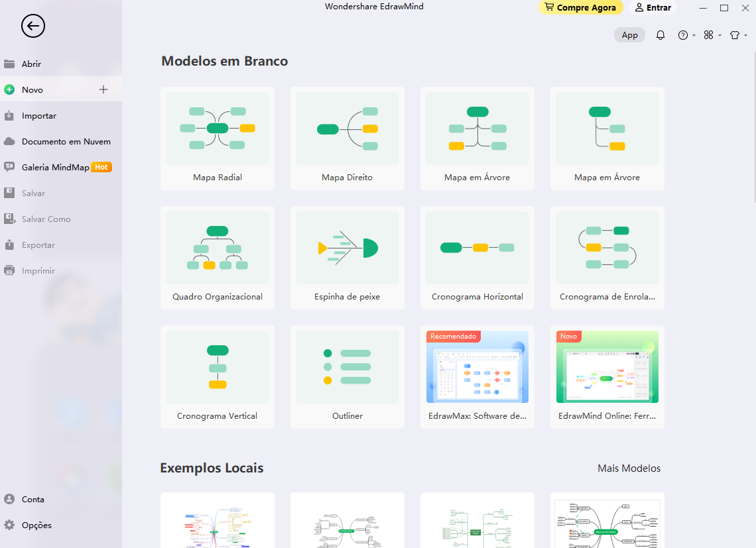Open the EdrawMax recommended thumbnail
The image size is (756, 548).
coord(477,368)
